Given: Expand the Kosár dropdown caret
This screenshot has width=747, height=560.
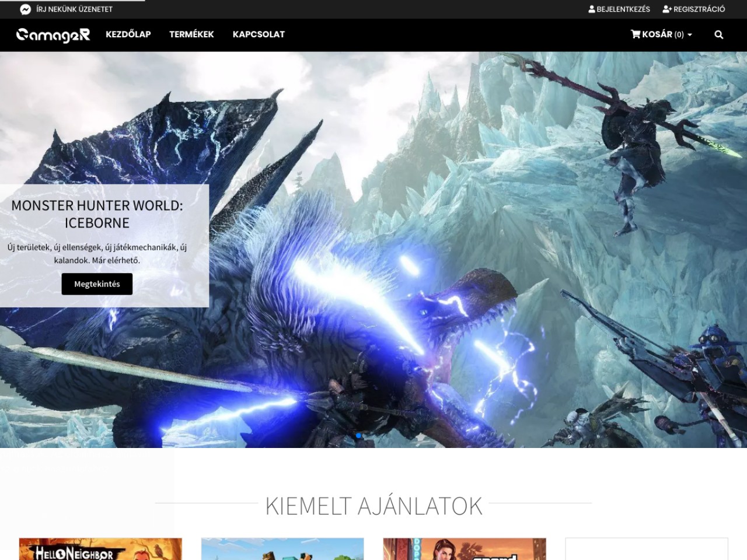Looking at the screenshot, I should click(x=690, y=35).
